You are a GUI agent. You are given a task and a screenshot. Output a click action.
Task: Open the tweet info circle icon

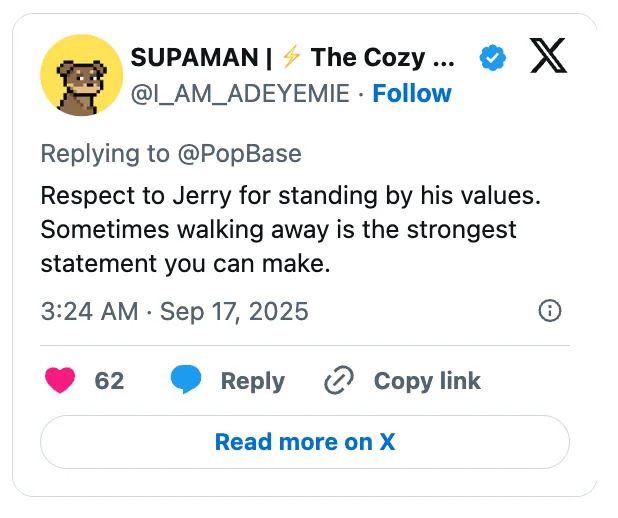549,311
